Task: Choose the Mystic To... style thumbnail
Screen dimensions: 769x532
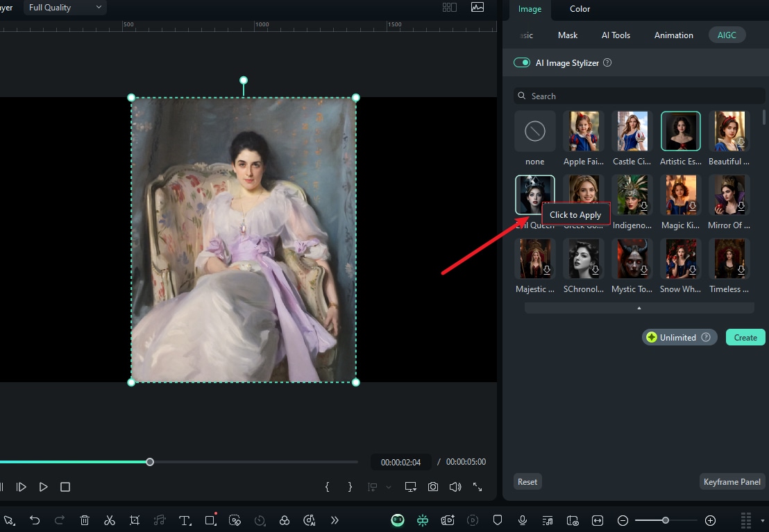Action: pyautogui.click(x=632, y=259)
